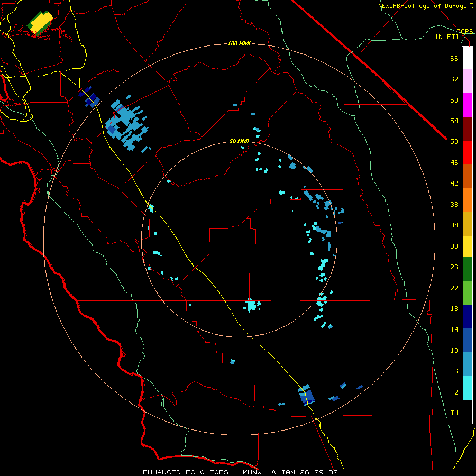Click the magenta legend swatch near 58
This screenshot has width=476, height=476.
pyautogui.click(x=467, y=105)
